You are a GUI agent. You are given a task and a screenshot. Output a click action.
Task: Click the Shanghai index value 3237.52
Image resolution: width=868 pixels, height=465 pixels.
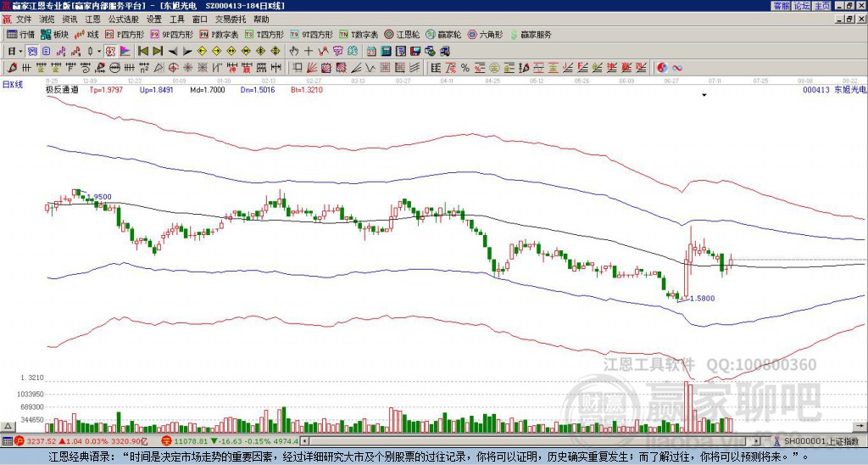click(x=42, y=441)
